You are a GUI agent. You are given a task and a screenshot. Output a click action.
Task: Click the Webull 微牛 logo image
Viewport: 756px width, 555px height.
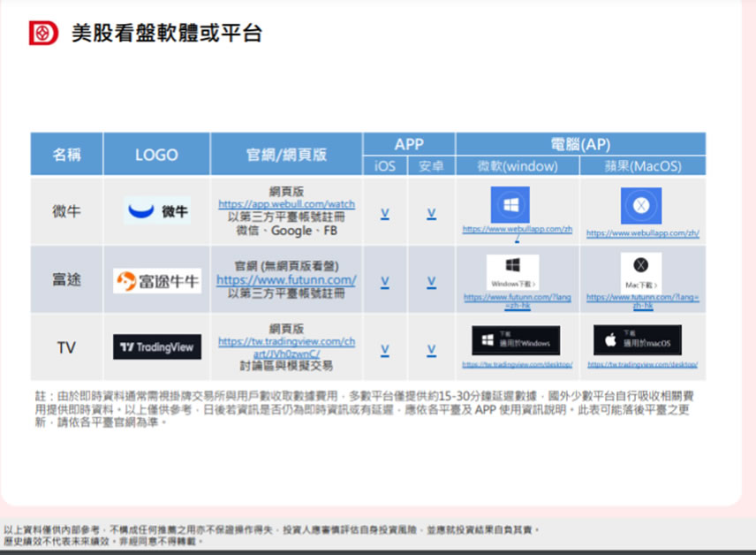click(157, 211)
